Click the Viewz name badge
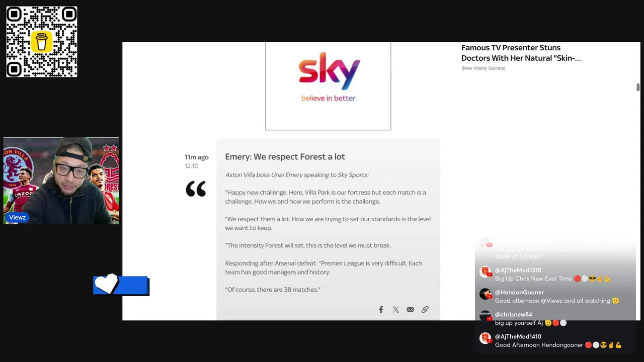This screenshot has height=362, width=644. coord(17,218)
